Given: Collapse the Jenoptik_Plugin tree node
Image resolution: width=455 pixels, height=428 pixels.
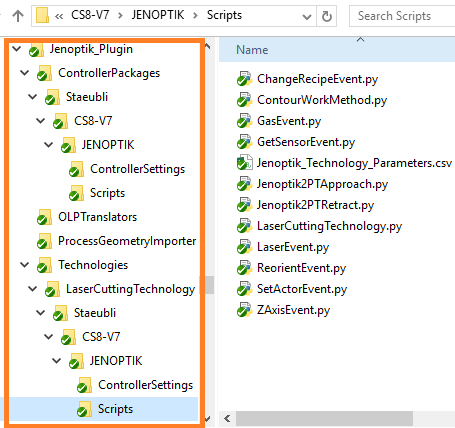Looking at the screenshot, I should (x=16, y=49).
